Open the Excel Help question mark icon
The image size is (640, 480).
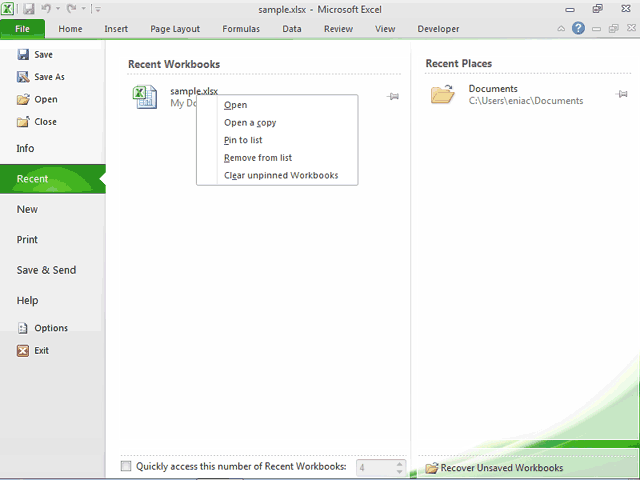(578, 28)
